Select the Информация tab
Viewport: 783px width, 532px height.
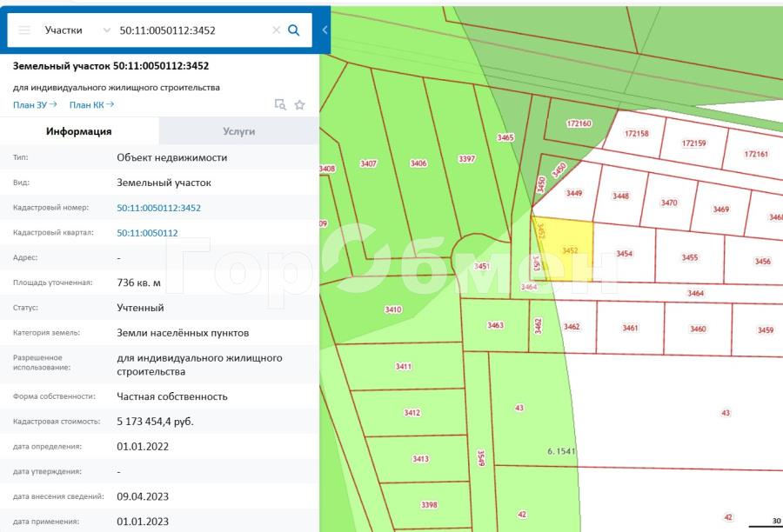79,131
